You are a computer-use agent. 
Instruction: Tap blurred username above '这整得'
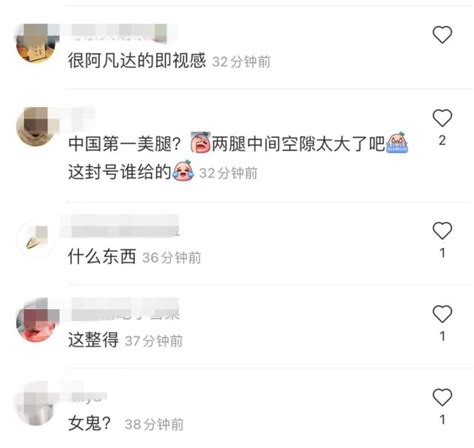(x=125, y=310)
